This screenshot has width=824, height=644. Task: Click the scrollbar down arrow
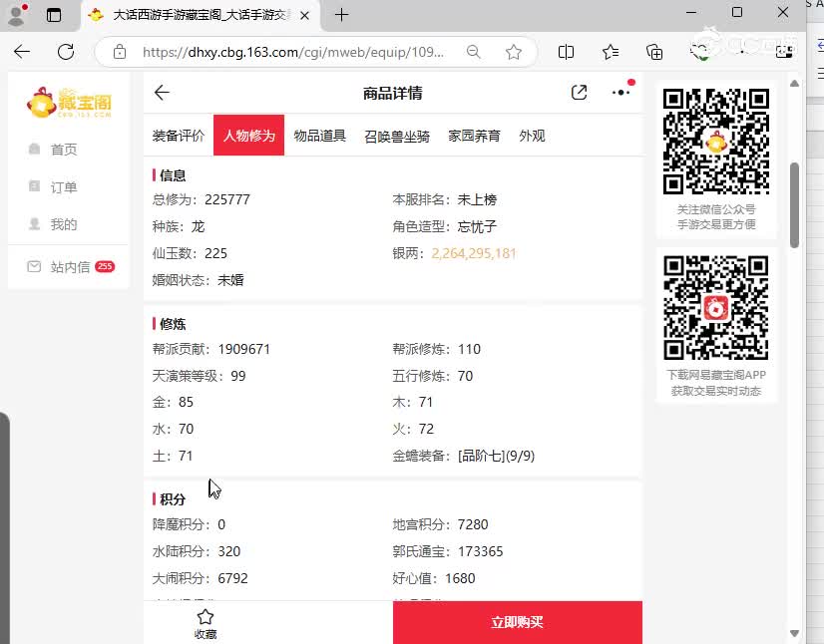794,633
